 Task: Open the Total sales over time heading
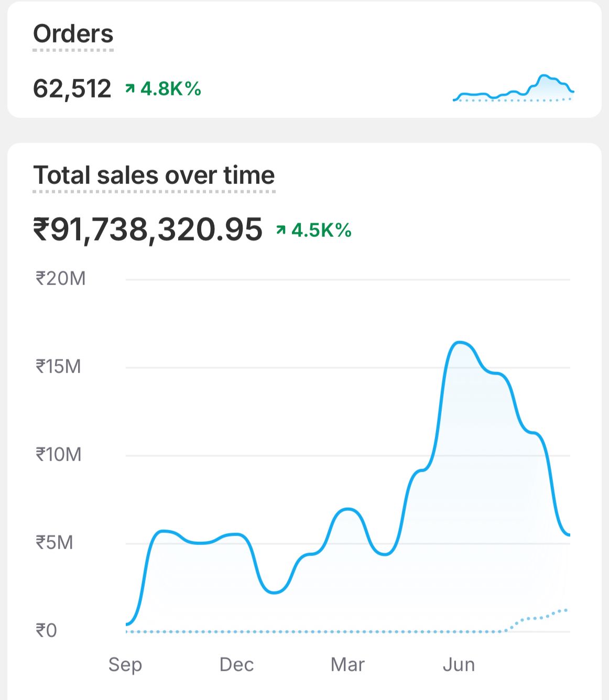click(x=154, y=175)
